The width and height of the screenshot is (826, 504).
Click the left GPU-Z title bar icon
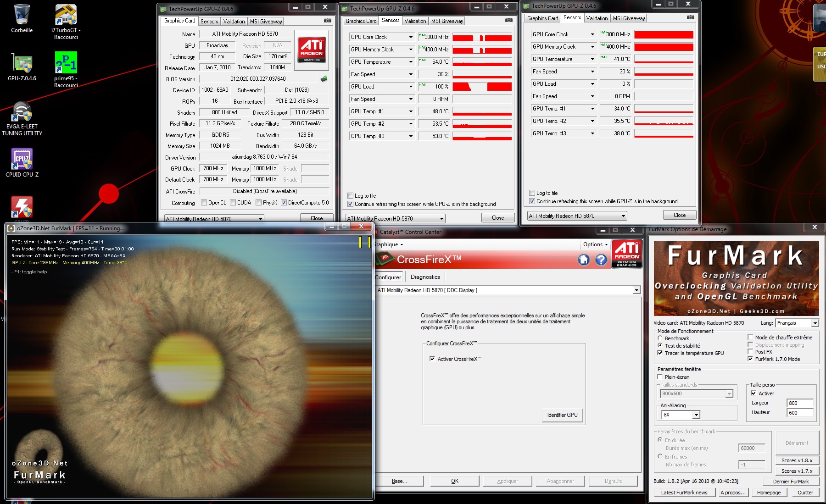click(163, 9)
